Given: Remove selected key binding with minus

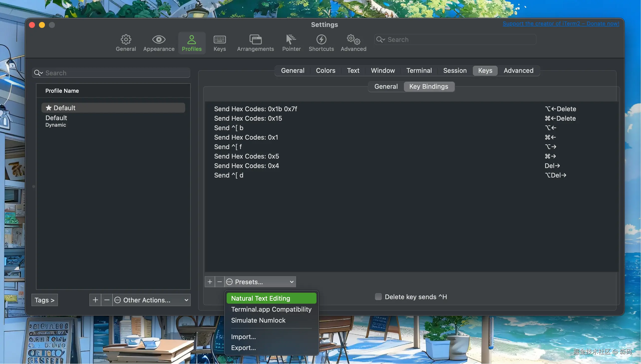Looking at the screenshot, I should tap(219, 282).
